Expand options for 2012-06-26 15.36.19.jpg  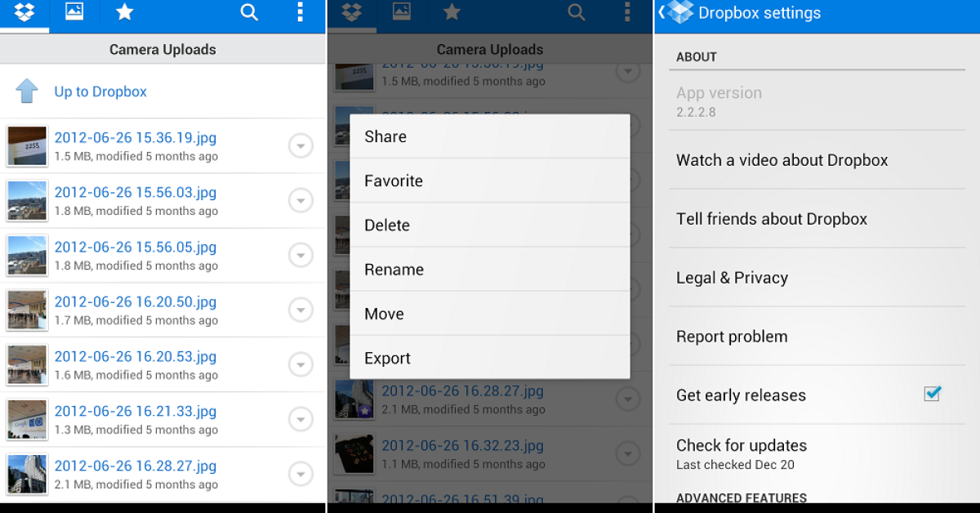301,146
